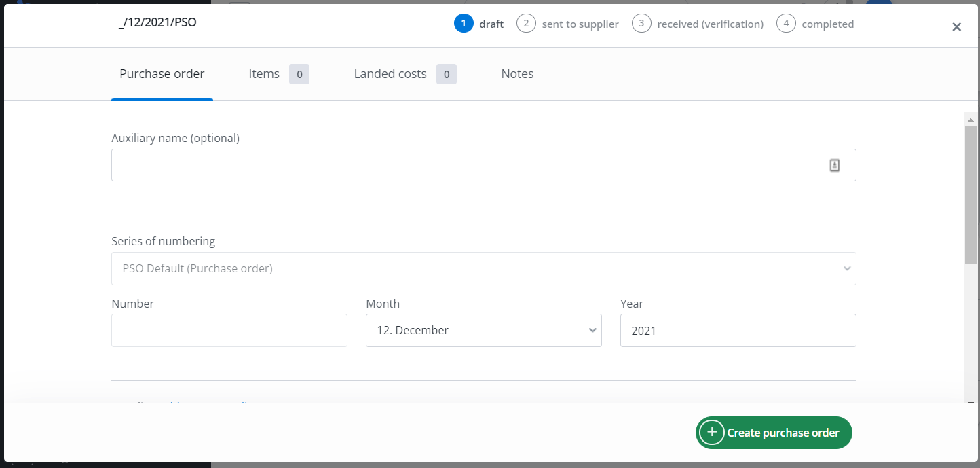Select step 3 received (verification)
This screenshot has width=980, height=468.
click(x=698, y=24)
